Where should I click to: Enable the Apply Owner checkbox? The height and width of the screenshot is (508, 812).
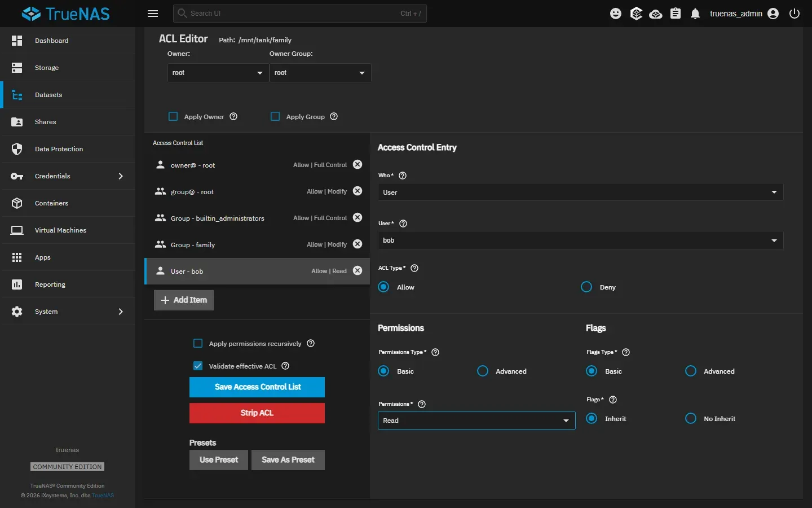pos(173,116)
